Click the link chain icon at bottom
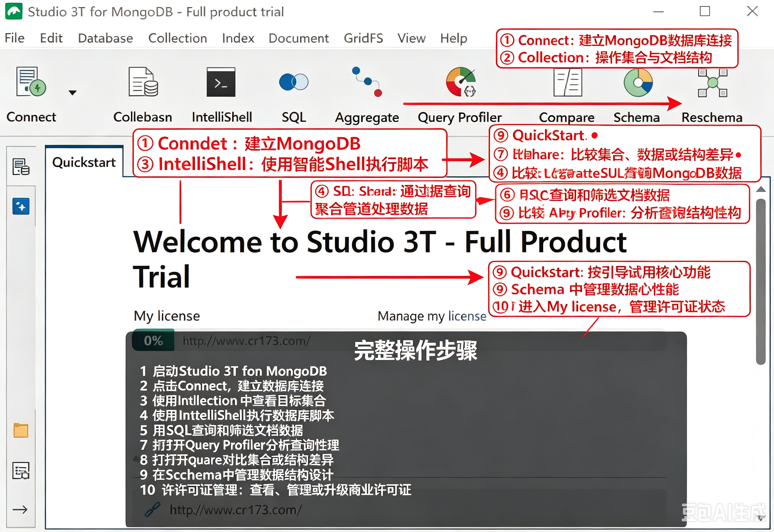Screen dimensions: 774x532 click(152, 509)
